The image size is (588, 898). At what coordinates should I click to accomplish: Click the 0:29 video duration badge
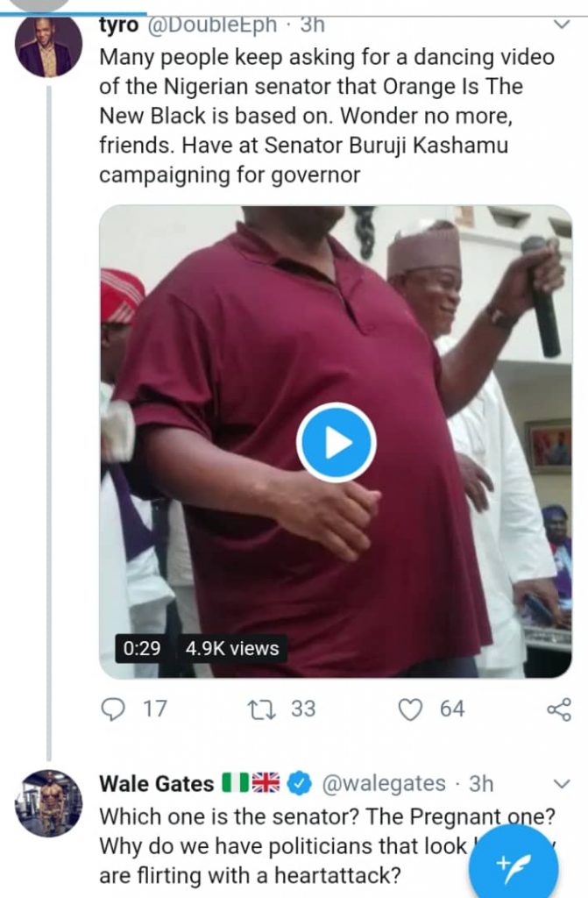click(x=141, y=649)
